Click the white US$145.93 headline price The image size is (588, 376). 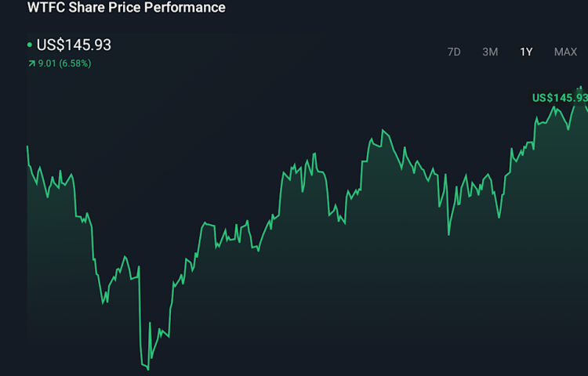click(74, 45)
